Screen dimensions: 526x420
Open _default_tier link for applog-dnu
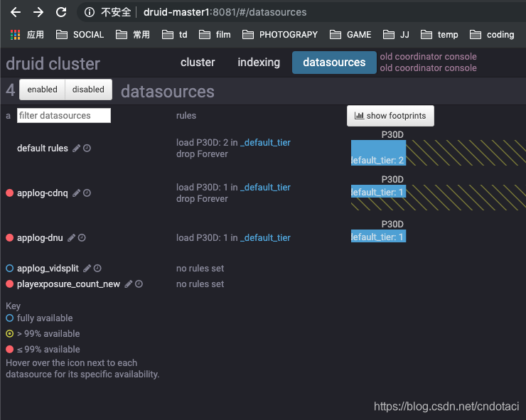(x=265, y=238)
